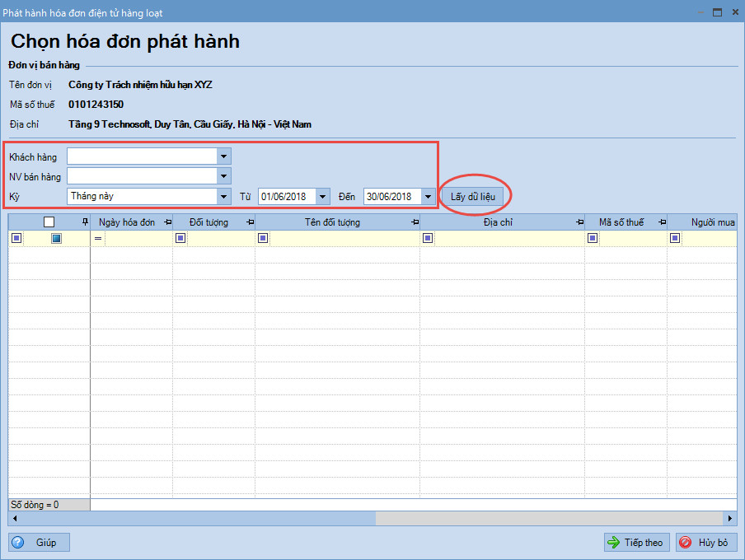The width and height of the screenshot is (745, 560).
Task: Open filter operator icon under Tên đối tượng
Action: pyautogui.click(x=263, y=238)
